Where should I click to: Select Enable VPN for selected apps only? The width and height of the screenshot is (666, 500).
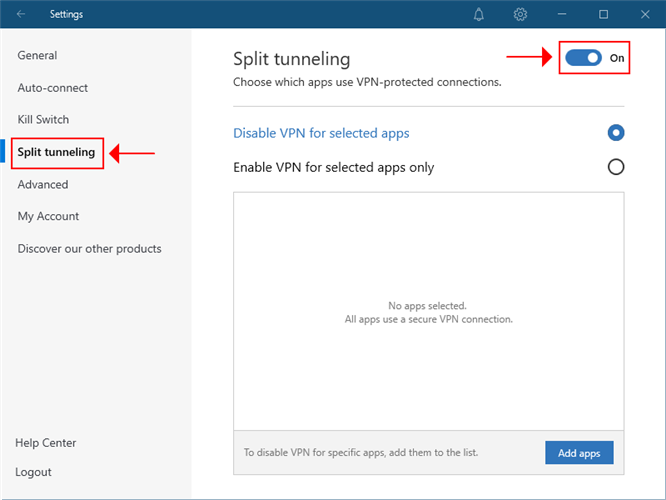point(616,167)
